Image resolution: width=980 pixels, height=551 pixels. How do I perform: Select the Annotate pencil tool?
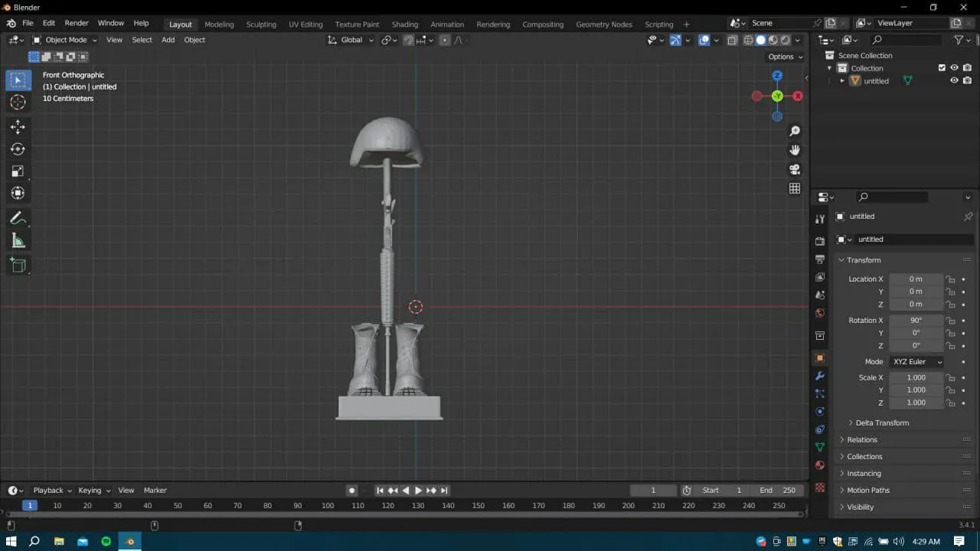tap(18, 219)
